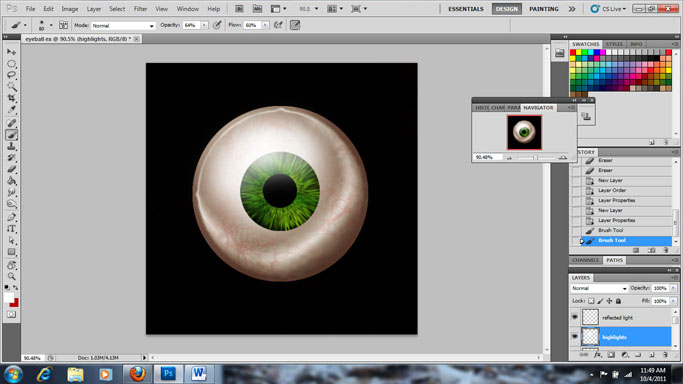Viewport: 683px width, 384px height.
Task: Pick the red swatch in Swatches panel
Action: click(573, 52)
